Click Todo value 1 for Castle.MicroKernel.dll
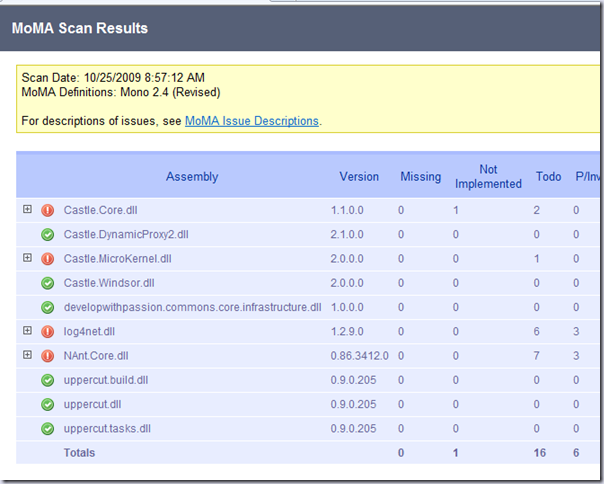The width and height of the screenshot is (604, 484). click(537, 259)
